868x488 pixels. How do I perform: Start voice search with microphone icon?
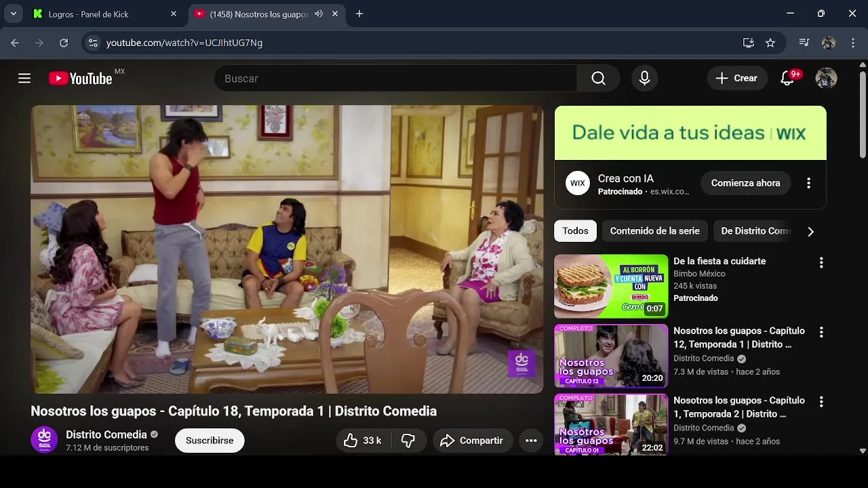[x=645, y=79]
